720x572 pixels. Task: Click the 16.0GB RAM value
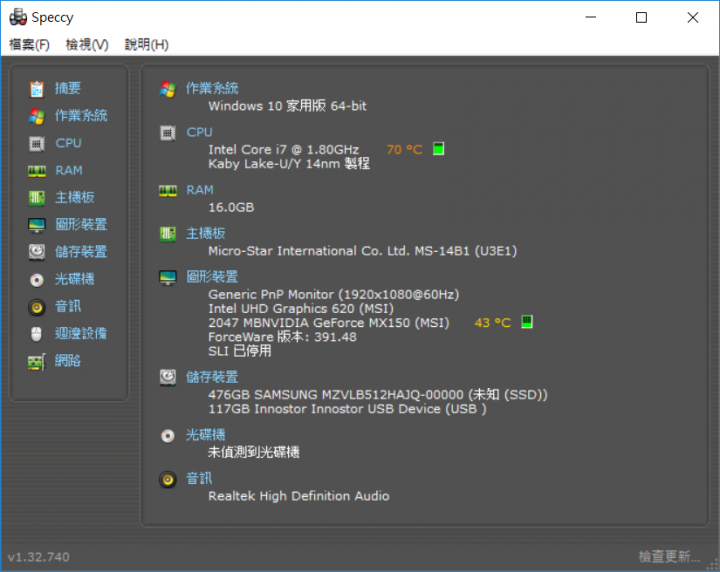click(x=231, y=207)
